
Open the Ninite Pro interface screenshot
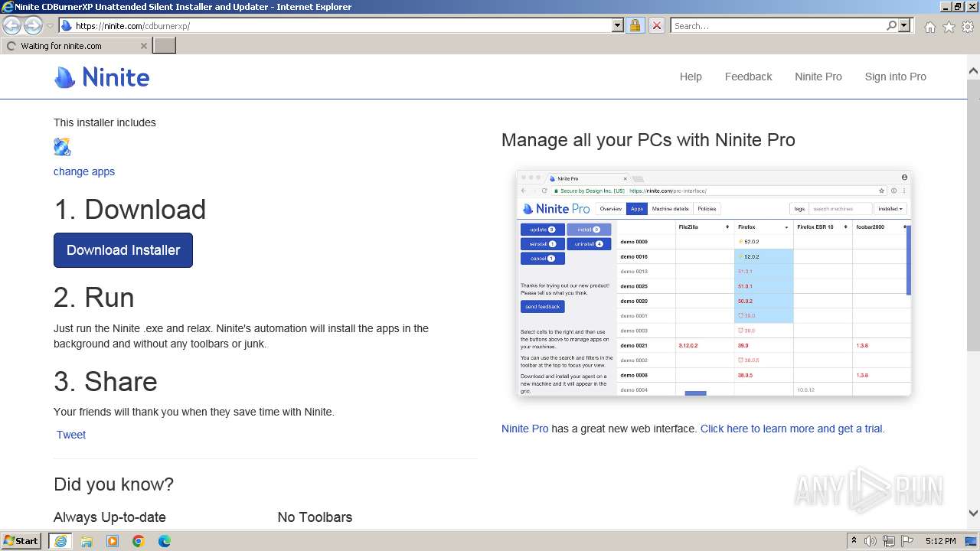[x=714, y=282]
